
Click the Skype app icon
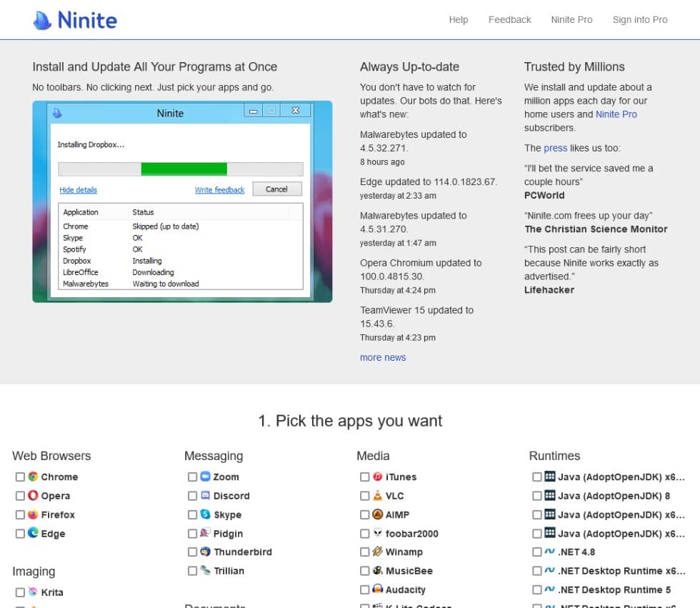(x=205, y=514)
